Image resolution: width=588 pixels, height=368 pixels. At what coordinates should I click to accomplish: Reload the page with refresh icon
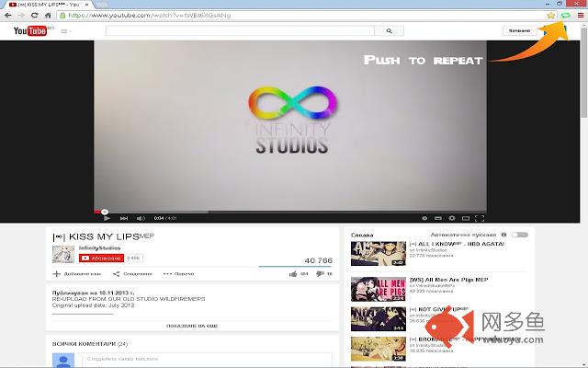(x=35, y=16)
